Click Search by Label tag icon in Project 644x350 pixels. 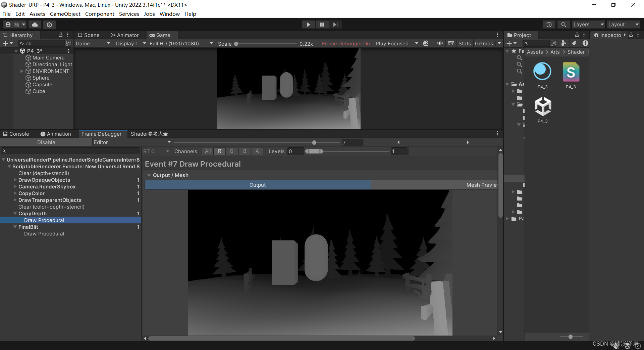point(574,43)
